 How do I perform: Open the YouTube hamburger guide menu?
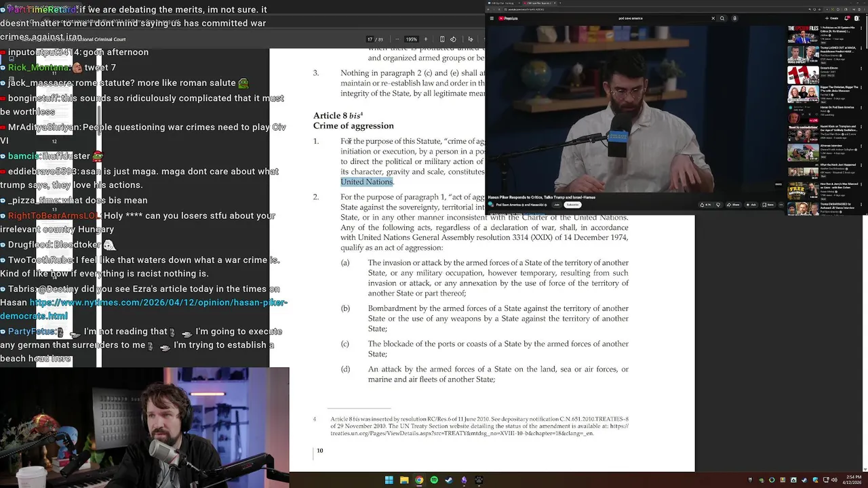pyautogui.click(x=492, y=18)
